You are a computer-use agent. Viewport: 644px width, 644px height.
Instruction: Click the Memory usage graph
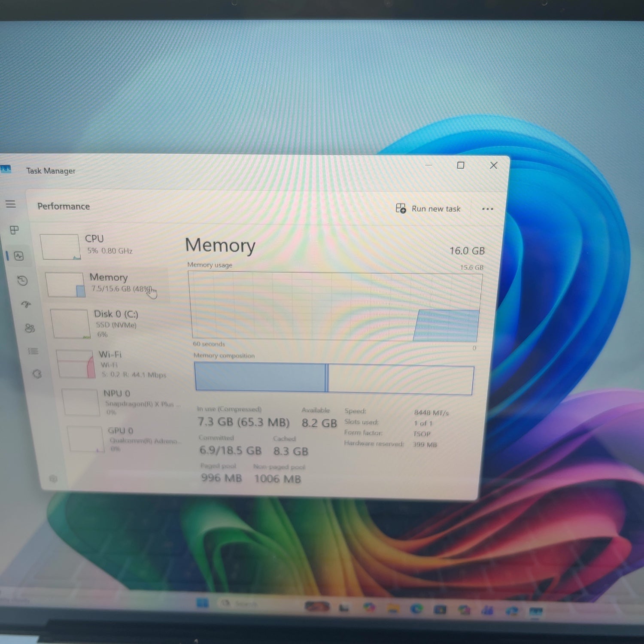coord(336,307)
